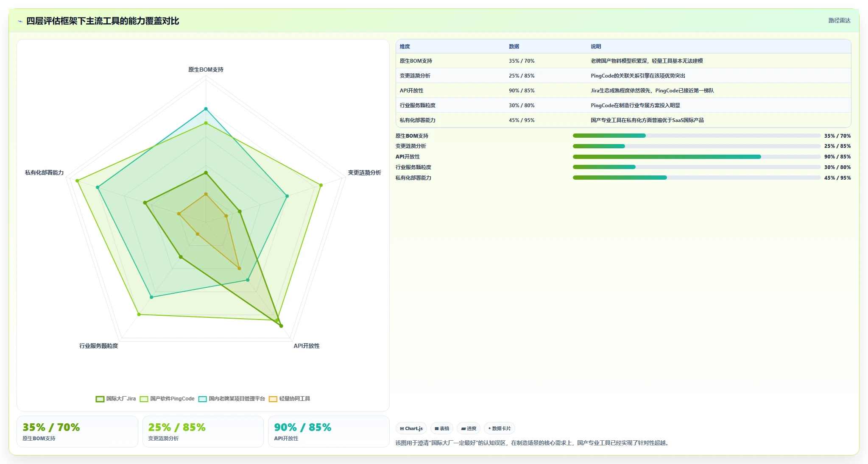This screenshot has height=464, width=868.
Task: Click note 老牌国产物料模型积累深
Action: click(x=647, y=61)
